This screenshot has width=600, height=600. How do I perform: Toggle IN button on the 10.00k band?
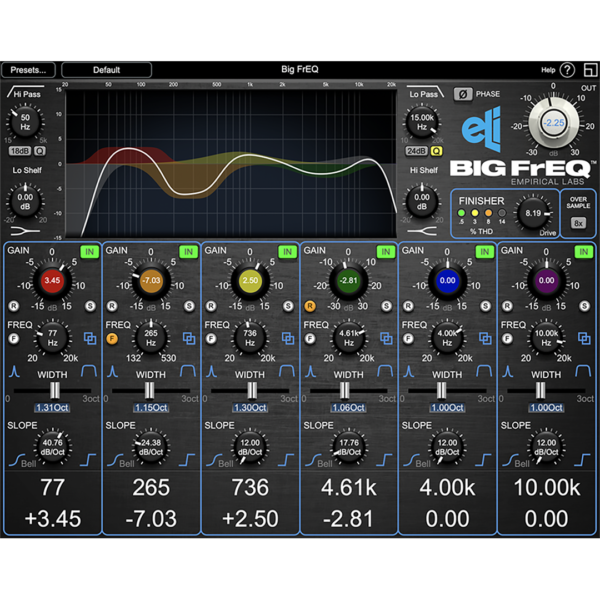584,252
